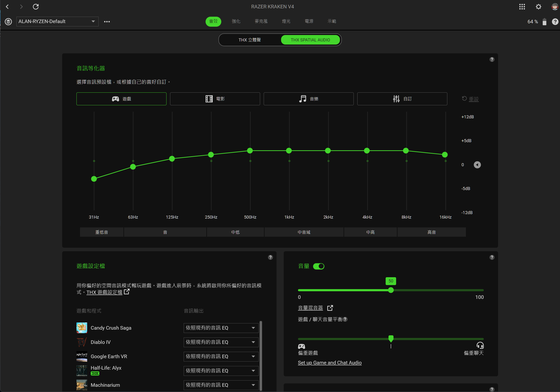This screenshot has width=560, height=392.
Task: Open the apps grid launcher icon
Action: pos(522,7)
